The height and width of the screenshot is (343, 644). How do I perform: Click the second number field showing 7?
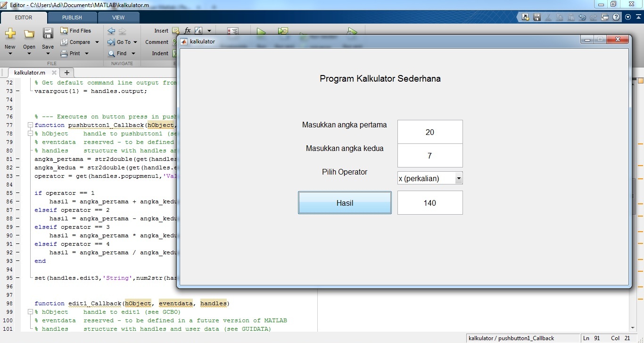tap(429, 156)
